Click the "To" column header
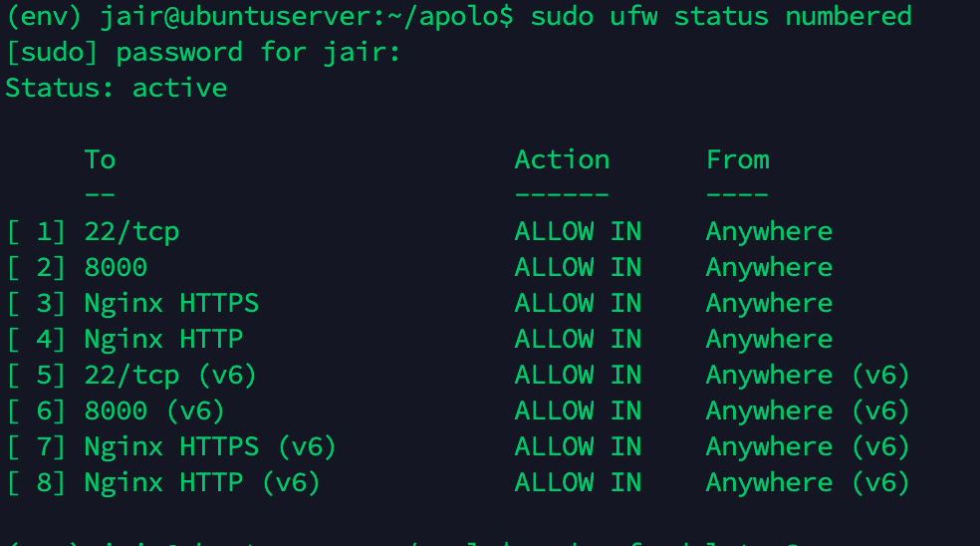 pos(100,159)
